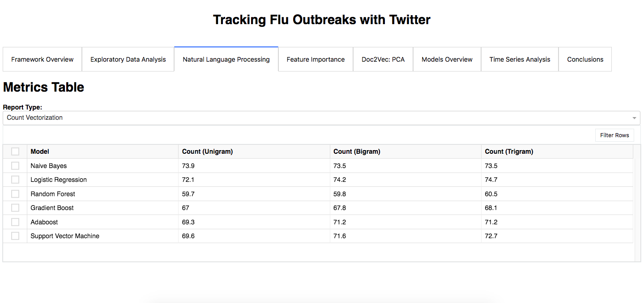This screenshot has height=303, width=644.
Task: Open the Time Series Analysis tab
Action: pos(520,59)
